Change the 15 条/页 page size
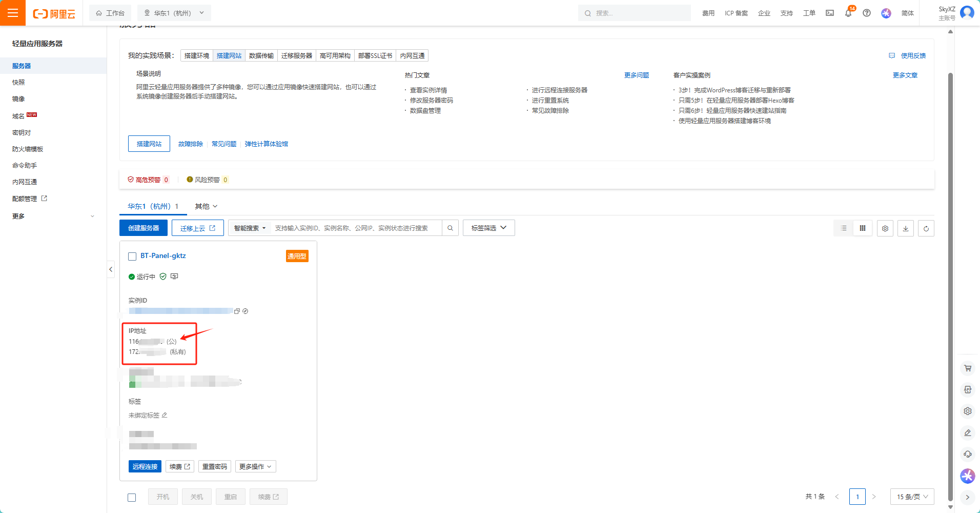Viewport: 980px width, 513px height. [912, 497]
